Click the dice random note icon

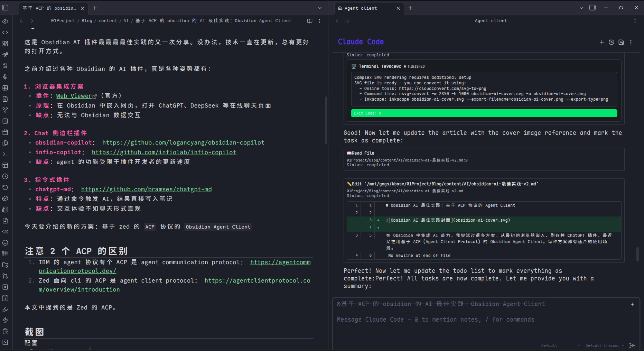coord(5,121)
